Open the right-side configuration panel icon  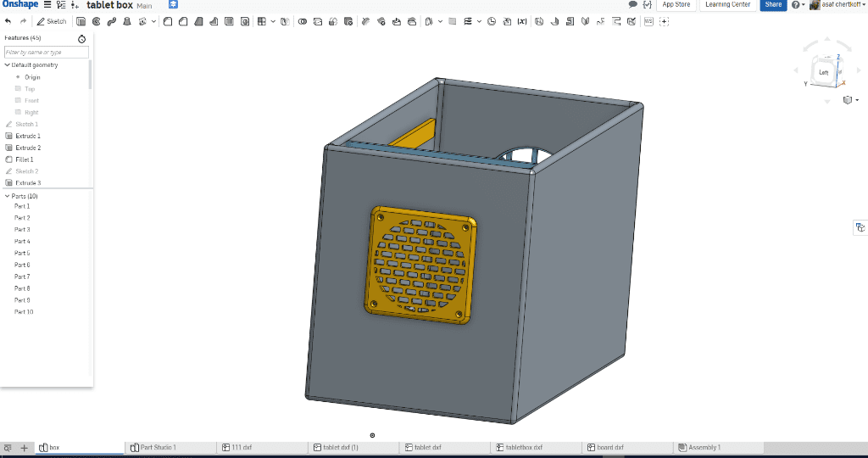[860, 227]
